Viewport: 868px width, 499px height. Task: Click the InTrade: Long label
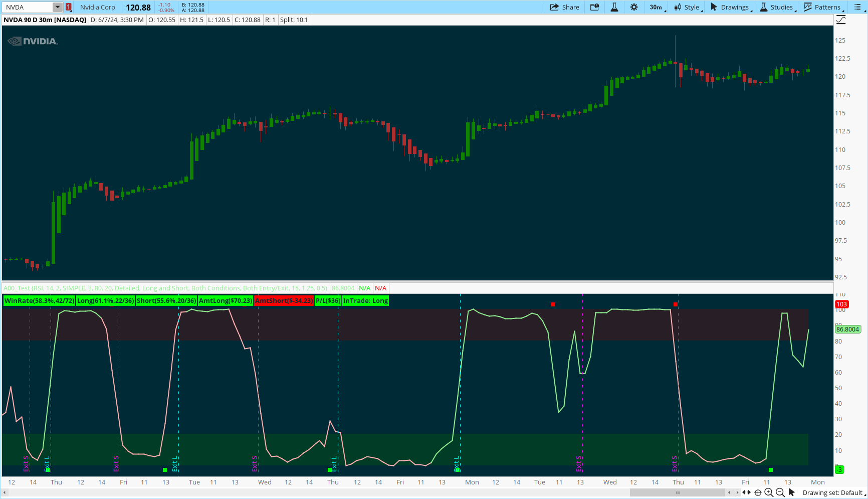tap(365, 300)
